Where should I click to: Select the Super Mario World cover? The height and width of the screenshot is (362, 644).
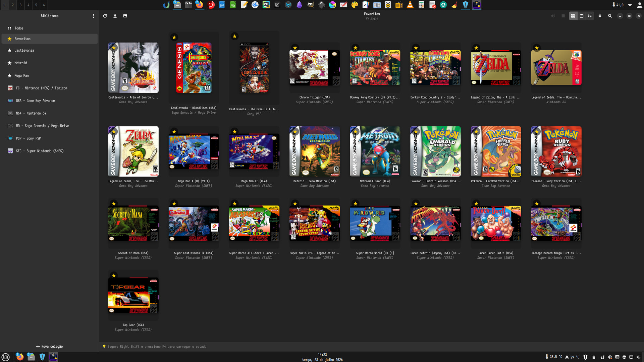(x=375, y=223)
